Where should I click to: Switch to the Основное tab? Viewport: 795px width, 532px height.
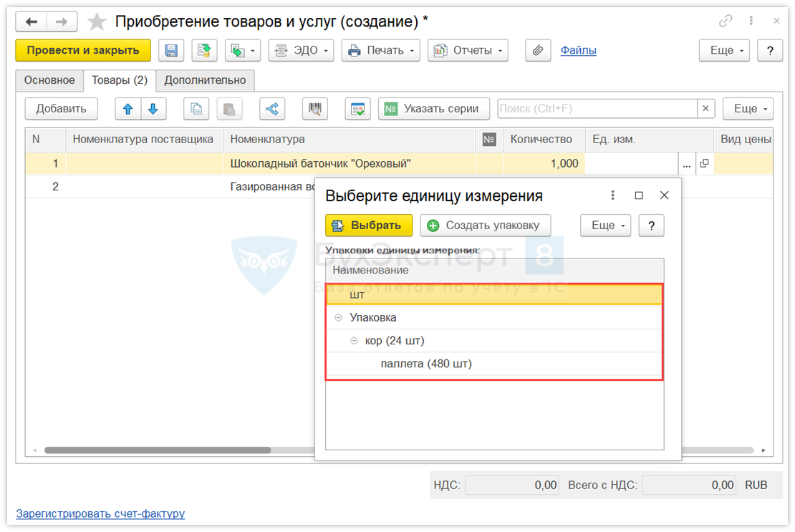coord(49,80)
